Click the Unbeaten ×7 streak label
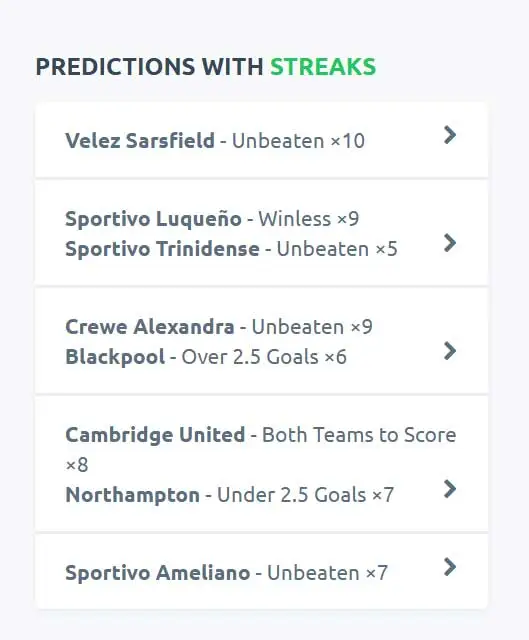The width and height of the screenshot is (529, 640). click(x=327, y=573)
